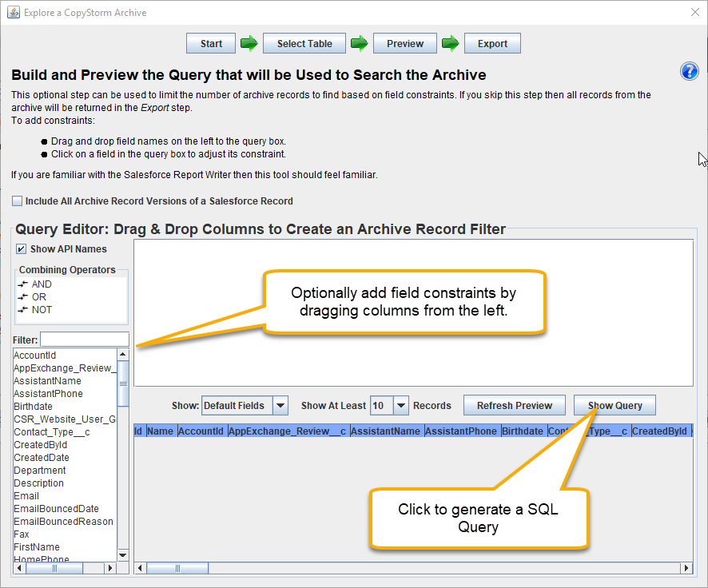The height and width of the screenshot is (588, 708).
Task: Open the Show At Least records dropdown
Action: click(x=400, y=406)
